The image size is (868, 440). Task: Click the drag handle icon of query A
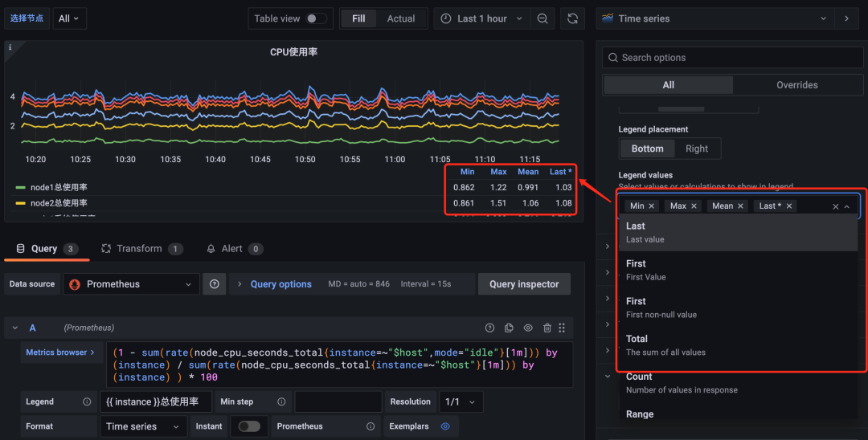[x=562, y=328]
